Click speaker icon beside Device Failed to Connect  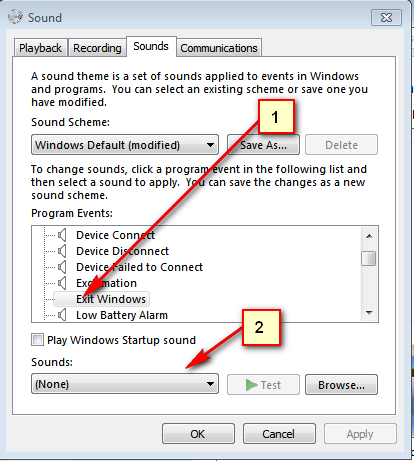(x=62, y=267)
